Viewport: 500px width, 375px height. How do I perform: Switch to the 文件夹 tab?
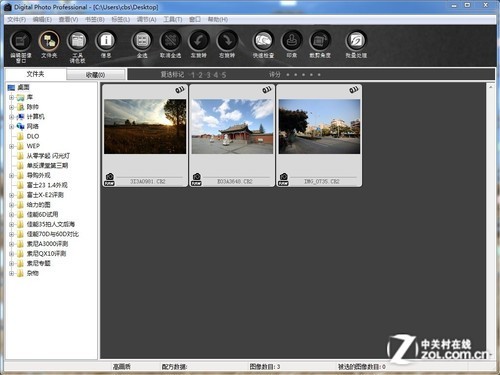coord(35,74)
